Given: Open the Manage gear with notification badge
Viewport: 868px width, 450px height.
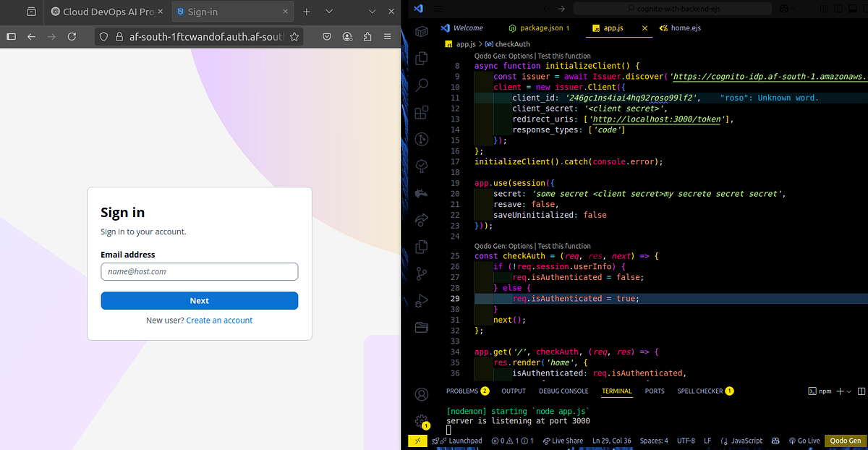Looking at the screenshot, I should point(422,420).
